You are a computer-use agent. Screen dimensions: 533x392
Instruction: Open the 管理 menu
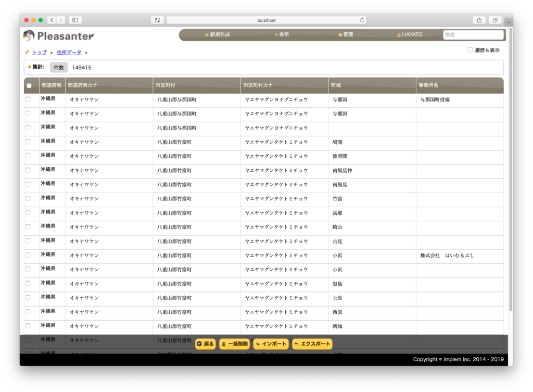(346, 35)
